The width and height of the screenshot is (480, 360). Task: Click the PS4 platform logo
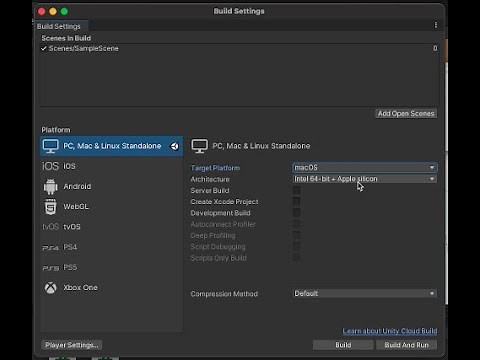pos(50,248)
